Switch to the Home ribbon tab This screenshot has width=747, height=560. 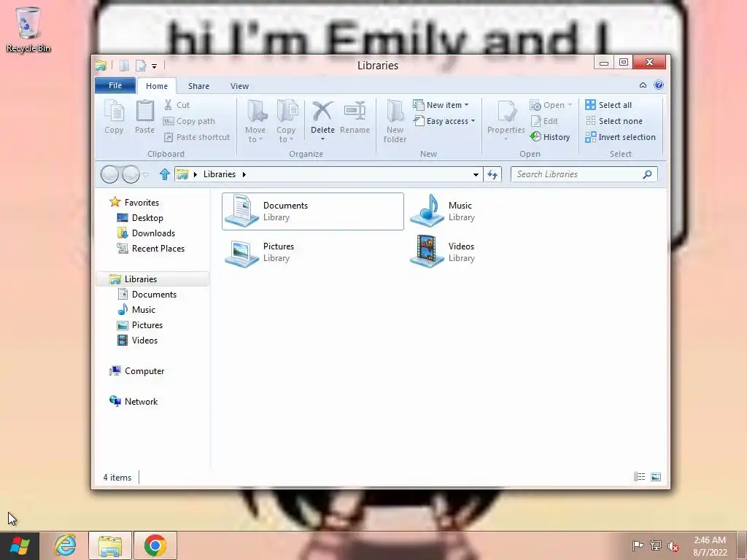tap(157, 86)
